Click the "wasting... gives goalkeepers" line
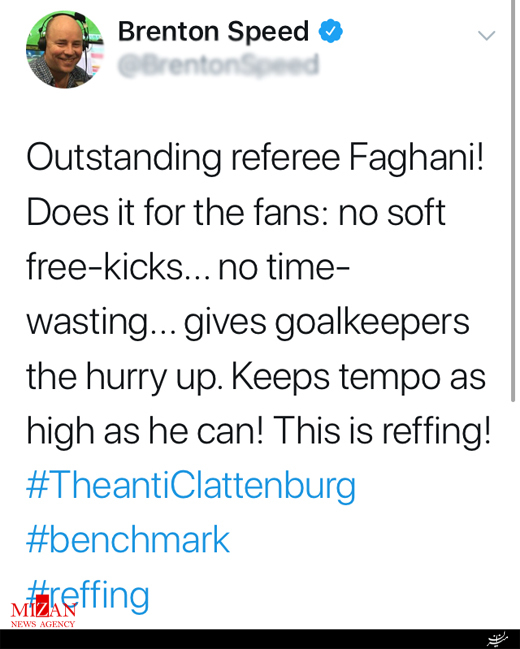The image size is (520, 649). coord(248,324)
